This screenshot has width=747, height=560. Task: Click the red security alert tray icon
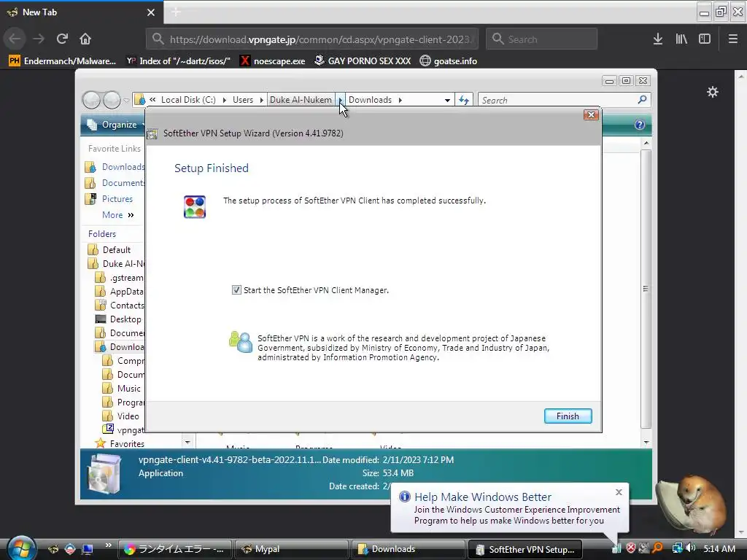pyautogui.click(x=631, y=548)
